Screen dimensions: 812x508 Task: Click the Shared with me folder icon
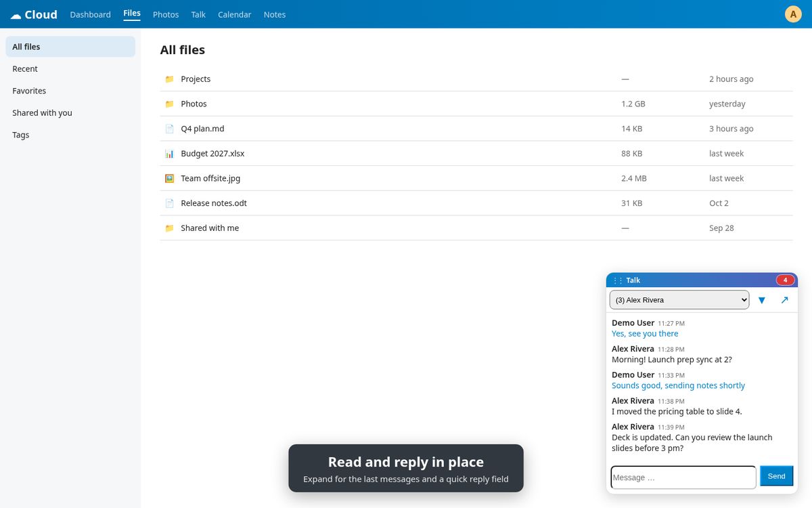point(169,228)
